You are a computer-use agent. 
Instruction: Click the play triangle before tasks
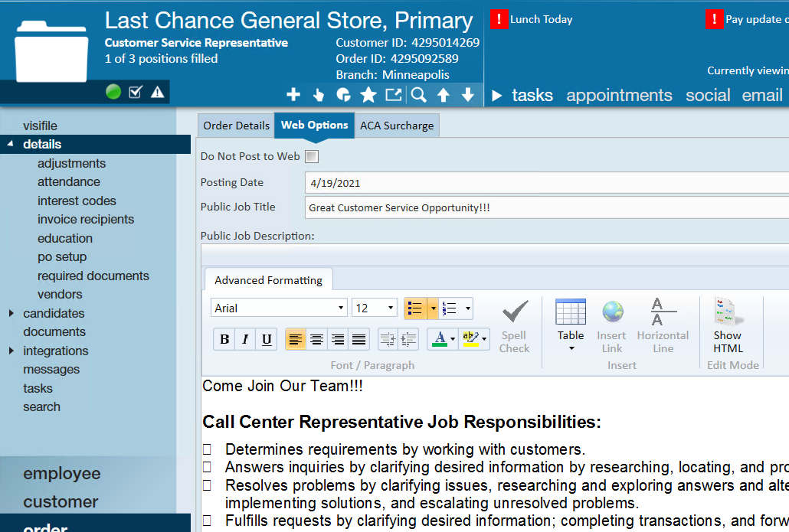(496, 96)
